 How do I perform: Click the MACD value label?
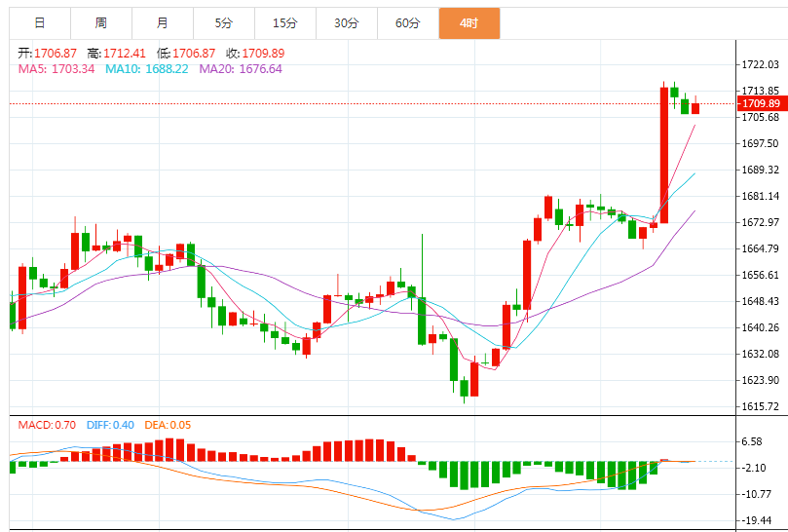(x=48, y=425)
